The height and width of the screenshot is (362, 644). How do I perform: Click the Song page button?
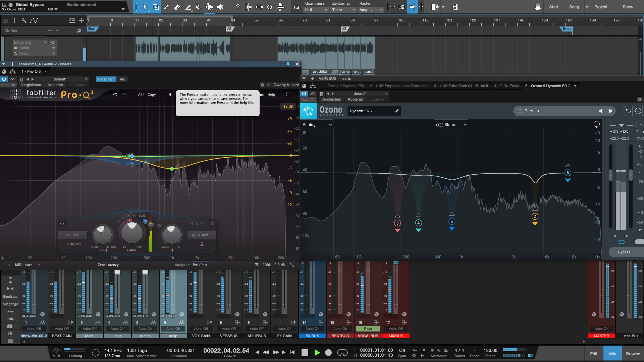click(x=574, y=7)
